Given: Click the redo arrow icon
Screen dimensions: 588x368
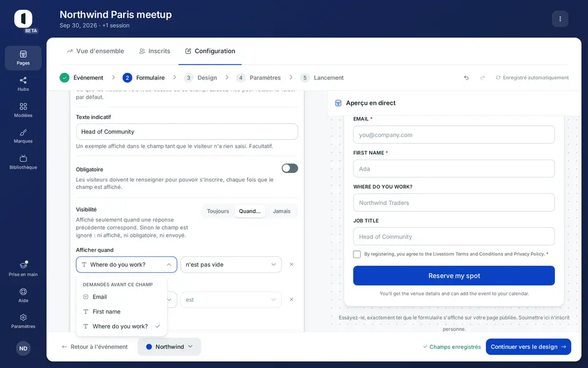Looking at the screenshot, I should (x=483, y=78).
